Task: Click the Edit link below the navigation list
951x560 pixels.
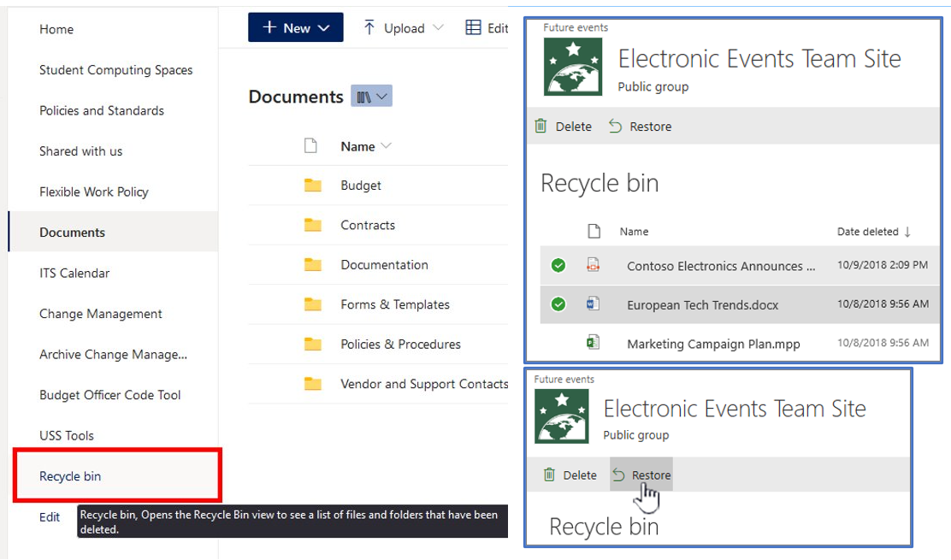Action: pos(50,516)
